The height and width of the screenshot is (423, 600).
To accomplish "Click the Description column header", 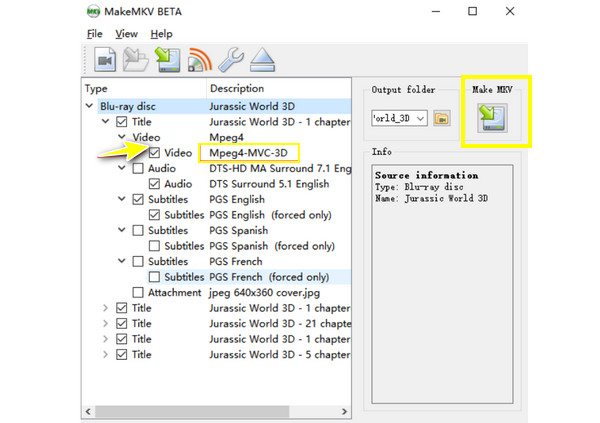I will pyautogui.click(x=279, y=88).
